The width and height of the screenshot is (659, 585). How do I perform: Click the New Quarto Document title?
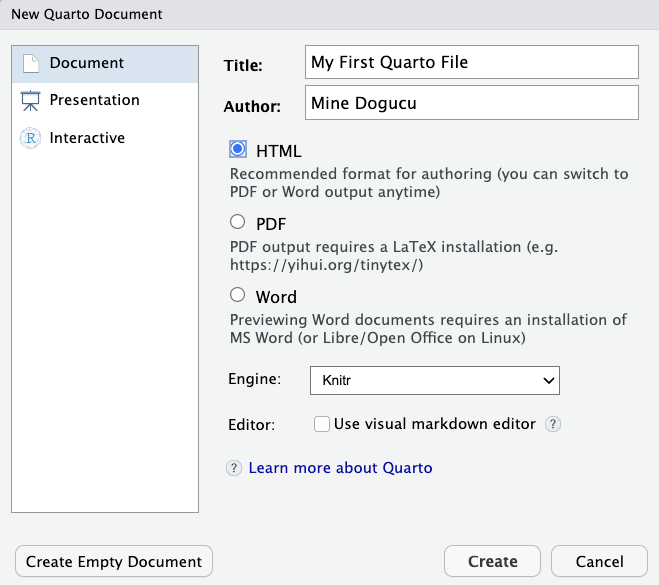point(87,14)
